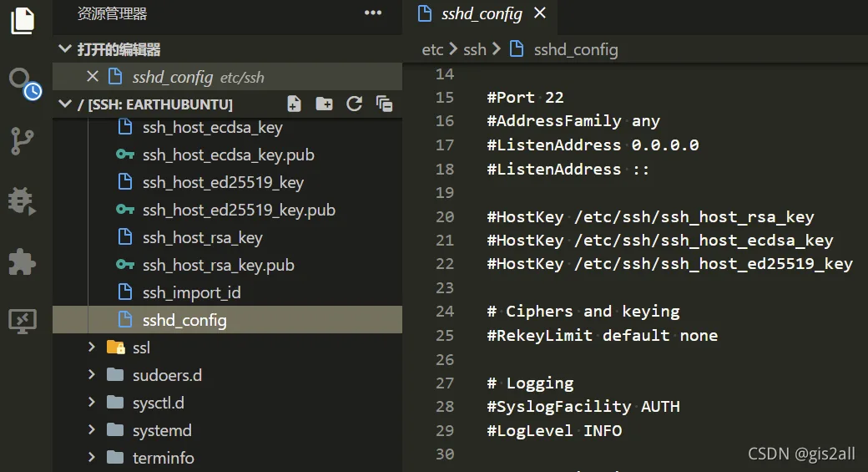The height and width of the screenshot is (472, 868).
Task: Open the explorer's more actions ellipsis menu
Action: tap(373, 13)
